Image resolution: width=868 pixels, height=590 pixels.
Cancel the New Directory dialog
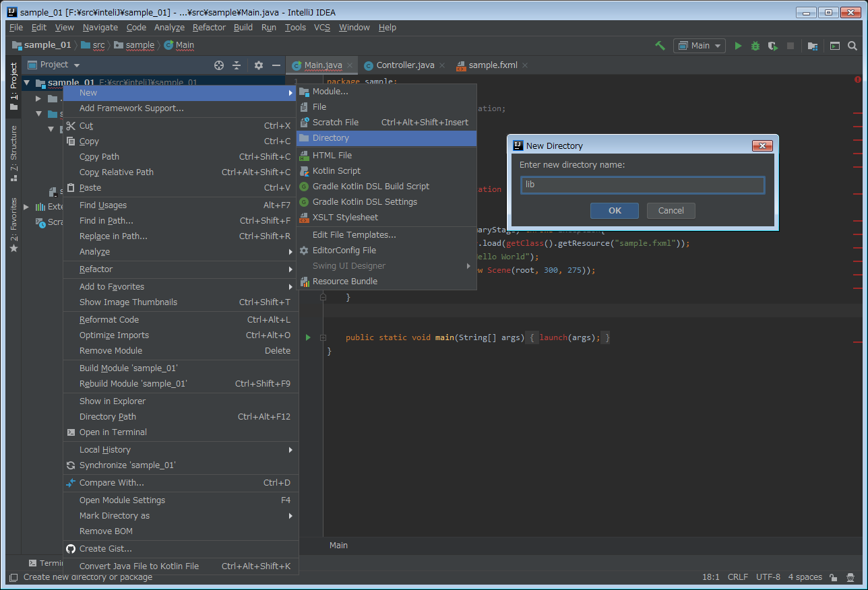point(671,210)
